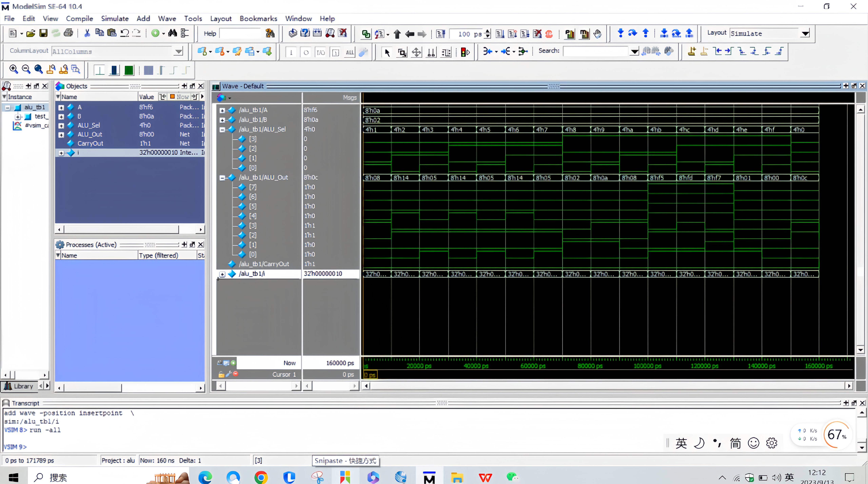
Task: Open the Bookmarks menu
Action: click(258, 18)
